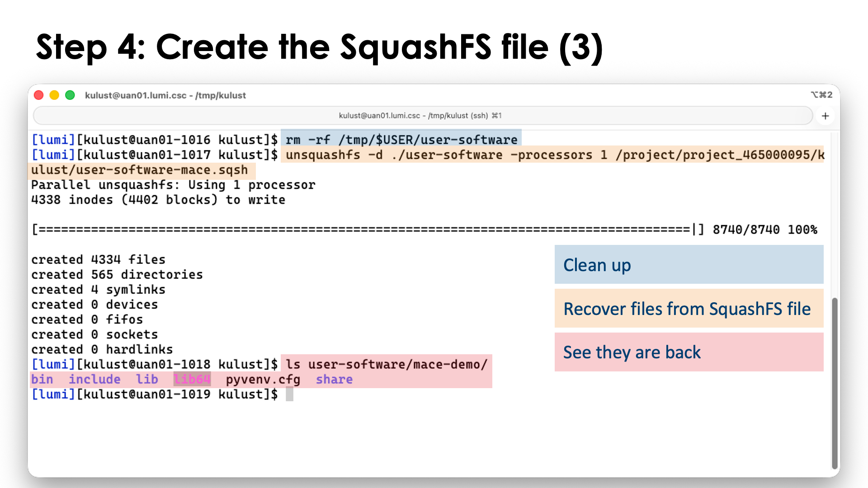Open a new terminal tab with the plus icon

point(826,116)
